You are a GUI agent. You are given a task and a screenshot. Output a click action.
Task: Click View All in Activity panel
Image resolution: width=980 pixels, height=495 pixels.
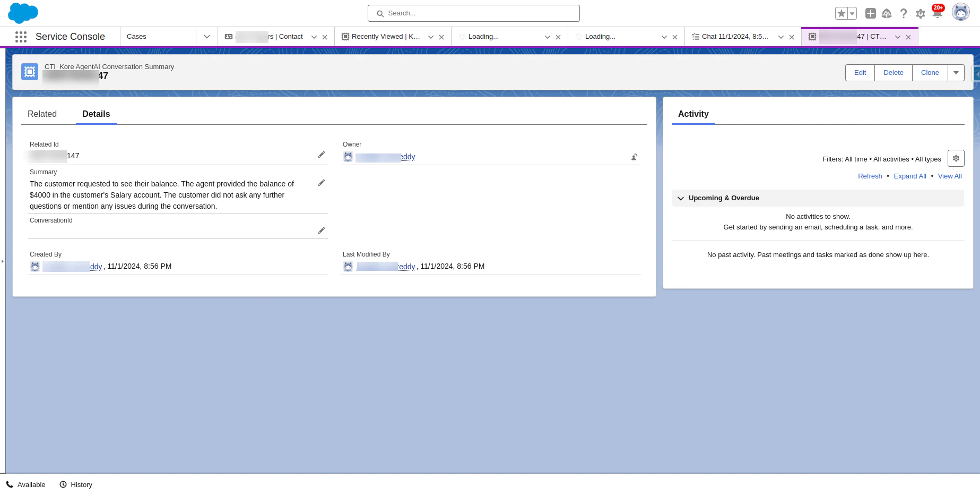tap(950, 176)
